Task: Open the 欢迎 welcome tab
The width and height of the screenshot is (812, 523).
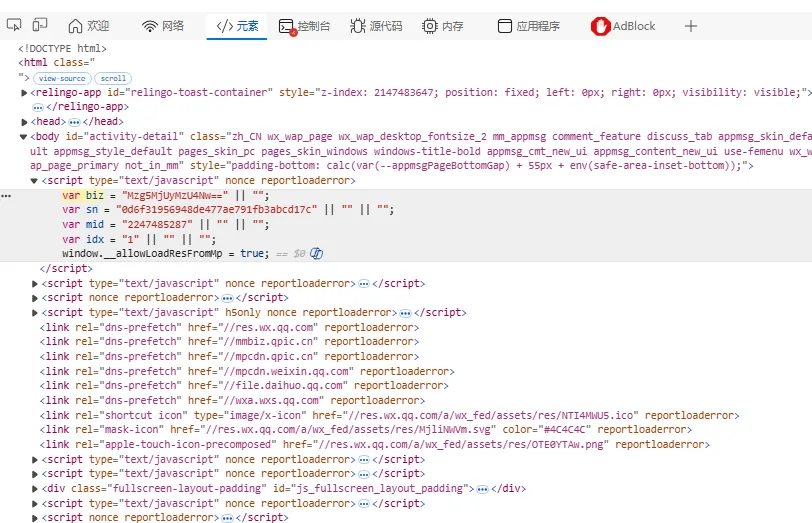Action: click(x=89, y=26)
